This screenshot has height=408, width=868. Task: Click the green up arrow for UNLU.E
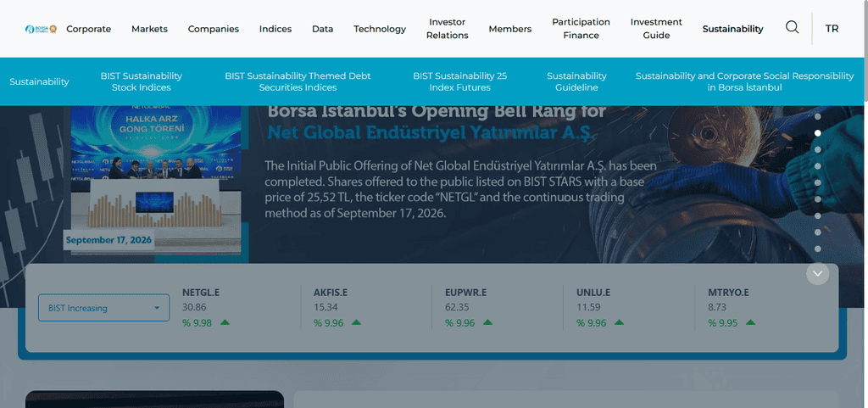[x=619, y=322]
